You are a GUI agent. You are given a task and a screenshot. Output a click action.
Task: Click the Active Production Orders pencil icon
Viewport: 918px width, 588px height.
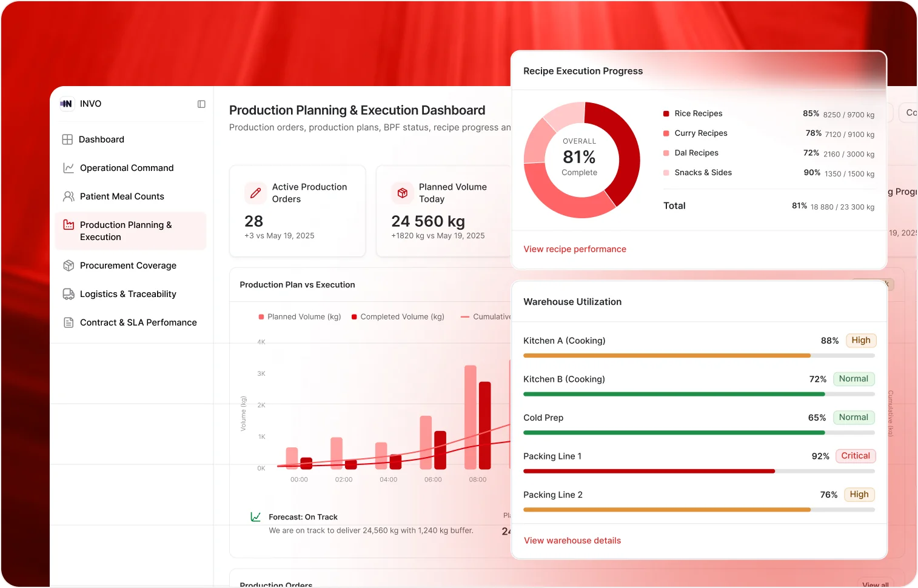(x=255, y=193)
